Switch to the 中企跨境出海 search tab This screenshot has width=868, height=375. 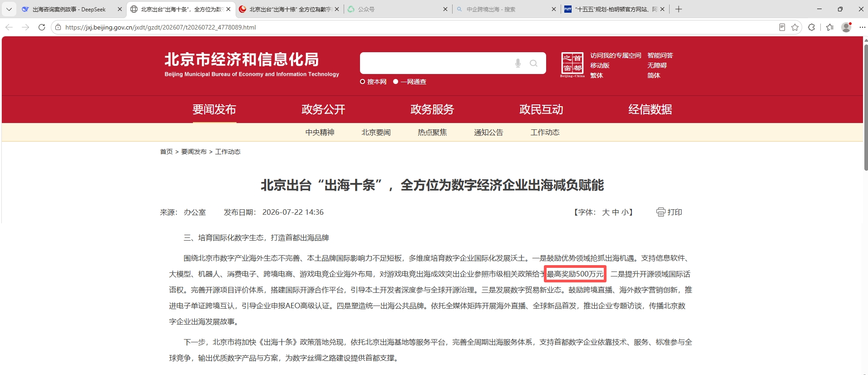pyautogui.click(x=505, y=9)
